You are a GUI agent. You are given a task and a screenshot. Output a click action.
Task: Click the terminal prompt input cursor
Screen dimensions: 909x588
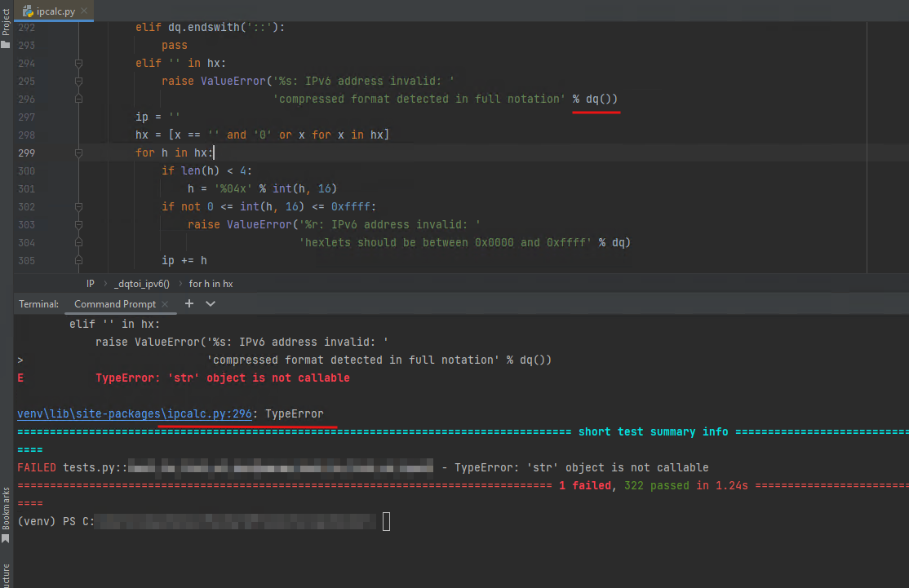coord(387,521)
